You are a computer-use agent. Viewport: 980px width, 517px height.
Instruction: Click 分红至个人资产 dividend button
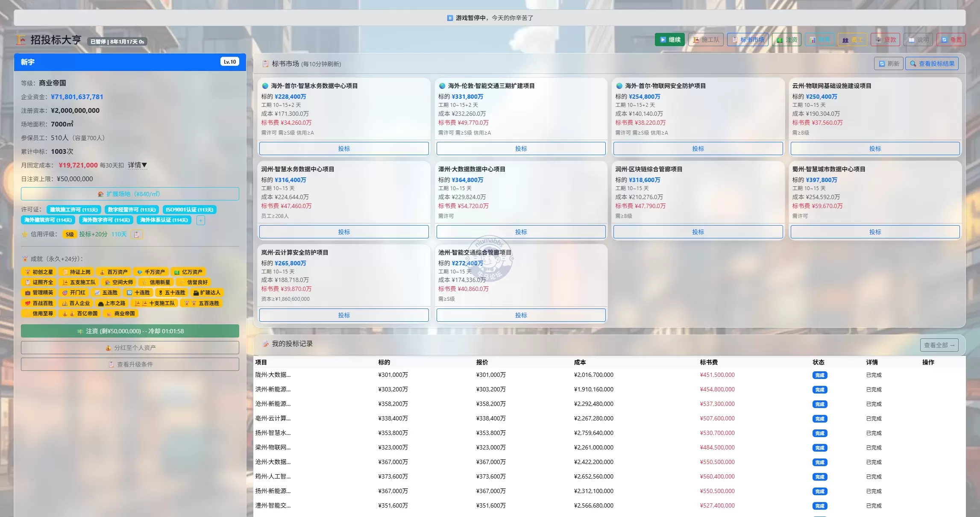point(130,348)
